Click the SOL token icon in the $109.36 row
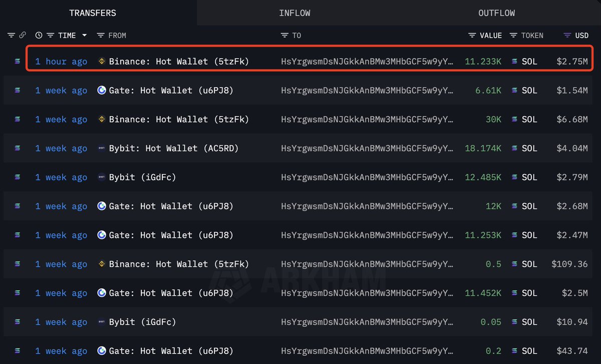The image size is (601, 364). [514, 264]
